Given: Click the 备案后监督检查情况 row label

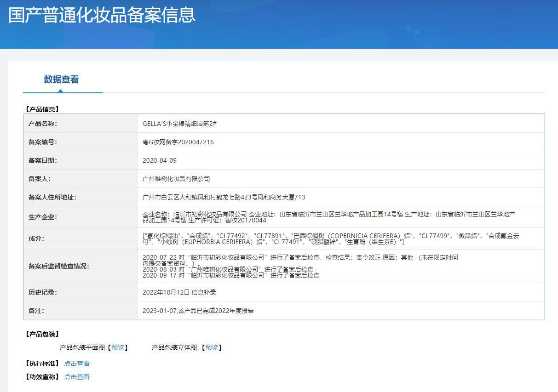Looking at the screenshot, I should (59, 266).
